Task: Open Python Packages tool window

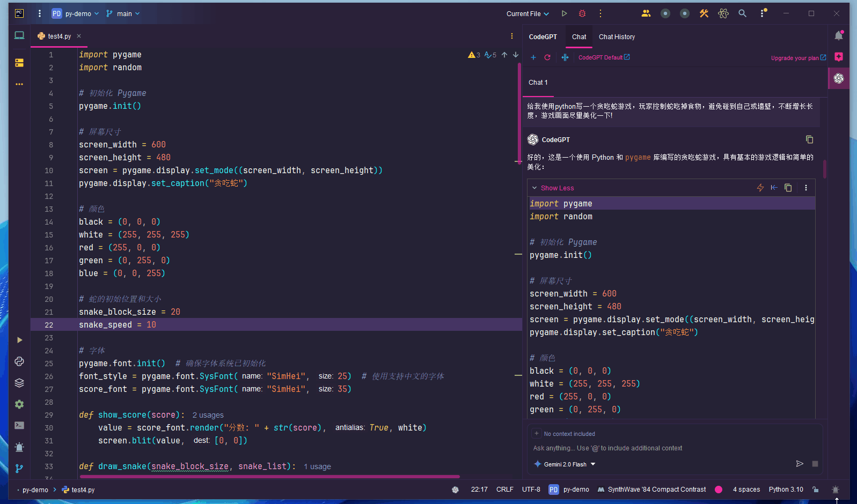Action: 19,361
